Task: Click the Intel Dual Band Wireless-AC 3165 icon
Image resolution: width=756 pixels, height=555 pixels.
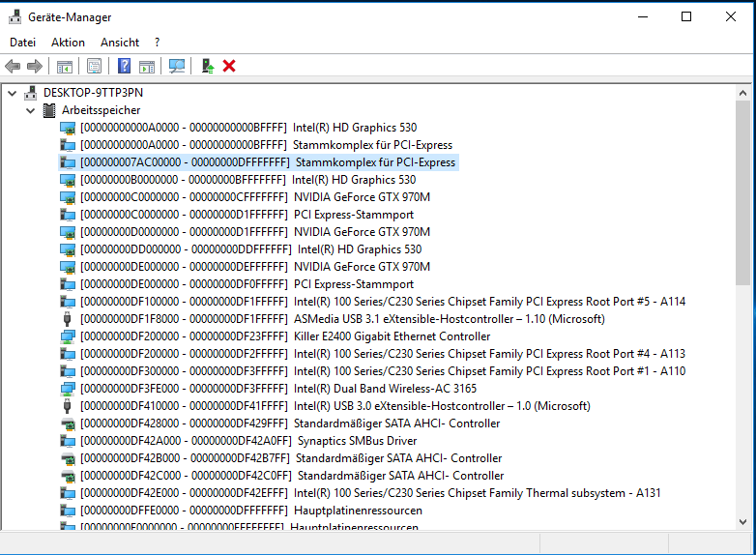Action: click(68, 388)
